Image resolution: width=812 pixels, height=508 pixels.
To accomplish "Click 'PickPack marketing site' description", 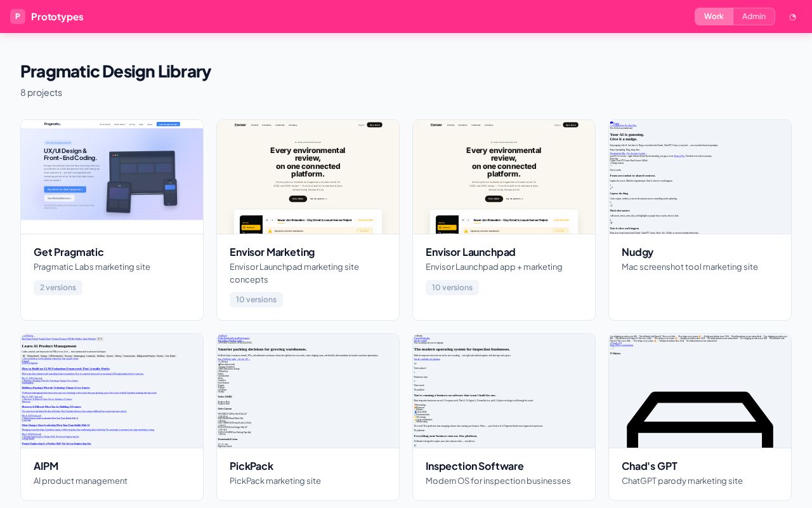I will 275,481.
